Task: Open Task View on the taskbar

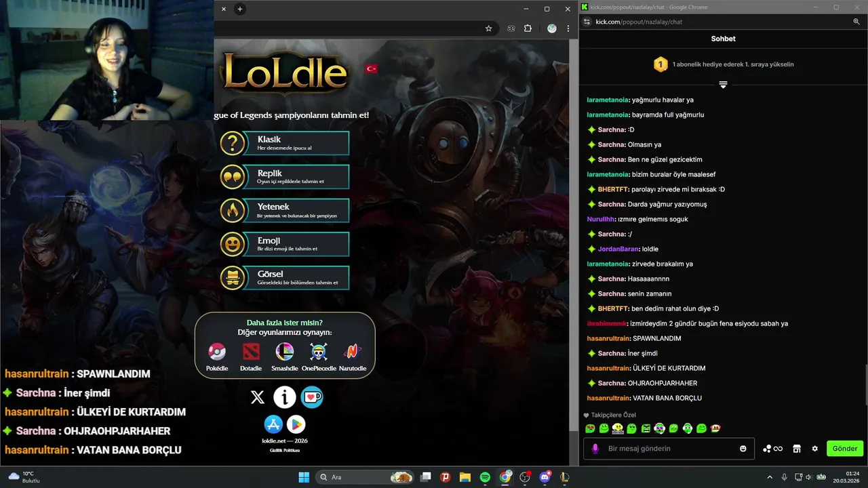Action: point(426,477)
